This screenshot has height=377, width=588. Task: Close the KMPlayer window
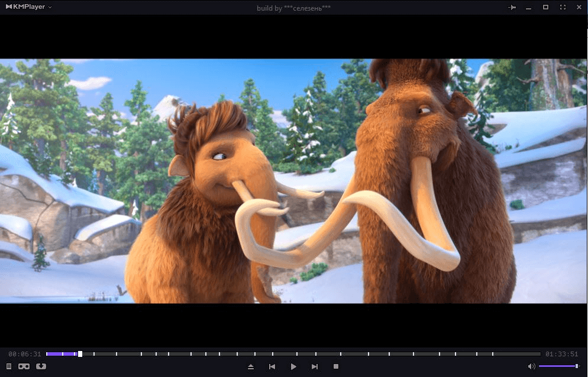[x=579, y=7]
